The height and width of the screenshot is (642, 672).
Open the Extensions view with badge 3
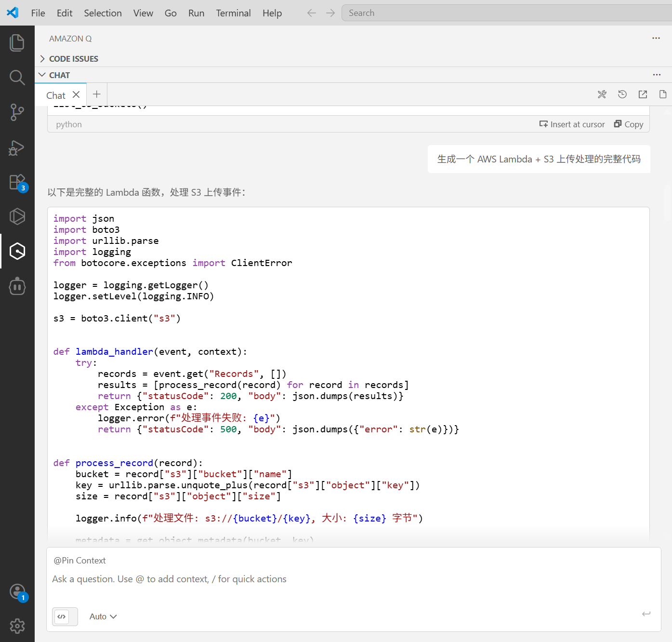pos(17,182)
